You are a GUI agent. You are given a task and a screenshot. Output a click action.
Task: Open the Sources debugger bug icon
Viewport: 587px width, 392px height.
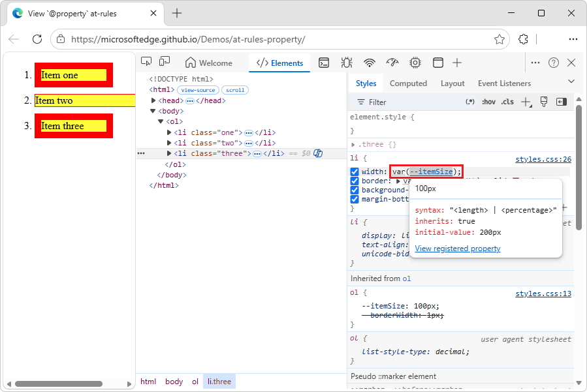tap(347, 63)
